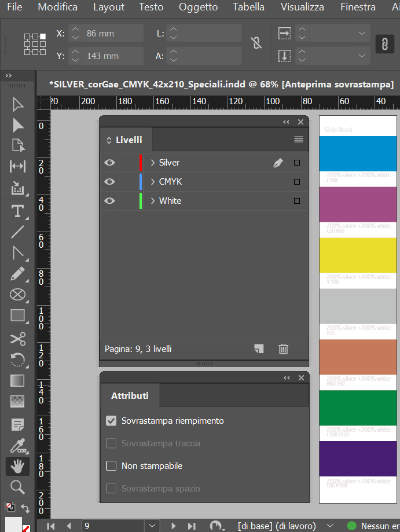This screenshot has height=532, width=400.
Task: Collapse the Attributi panel with double arrows
Action: pos(287,377)
